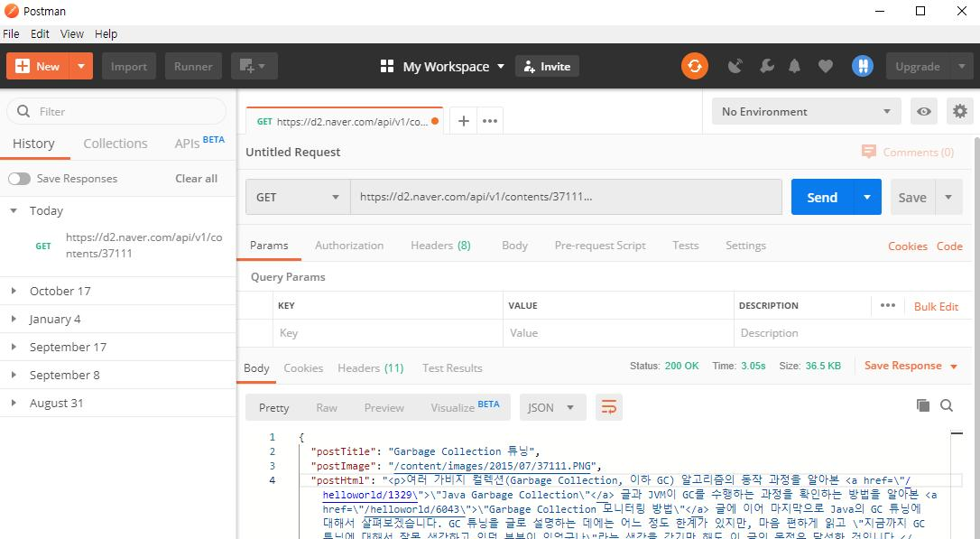
Task: Click the Runner button
Action: [193, 66]
